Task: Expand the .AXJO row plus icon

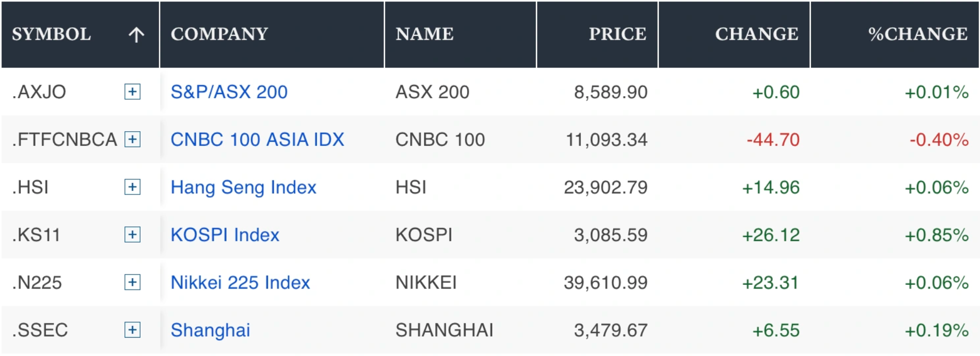Action: point(133,92)
